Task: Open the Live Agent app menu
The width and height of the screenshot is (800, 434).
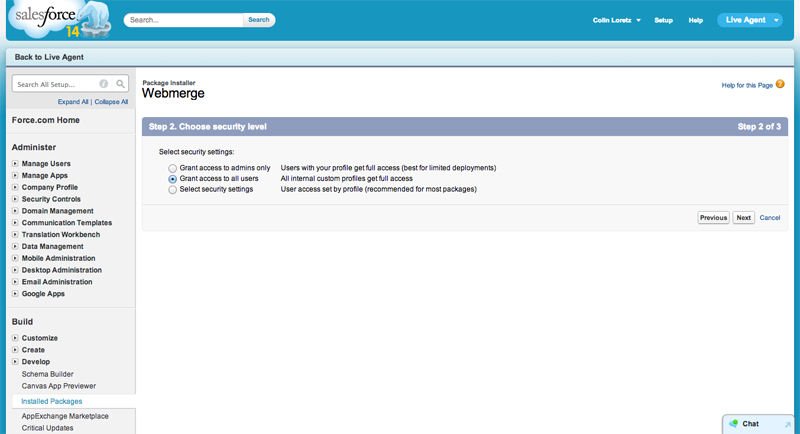Action: click(x=749, y=20)
